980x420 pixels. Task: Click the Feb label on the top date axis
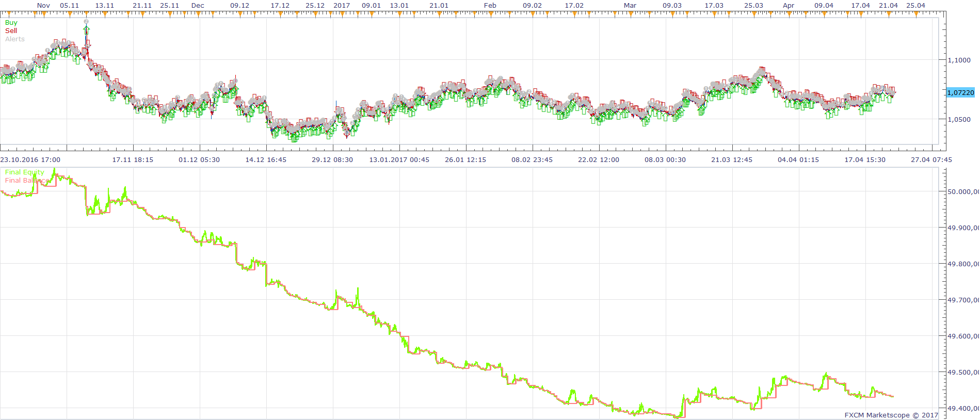click(490, 6)
